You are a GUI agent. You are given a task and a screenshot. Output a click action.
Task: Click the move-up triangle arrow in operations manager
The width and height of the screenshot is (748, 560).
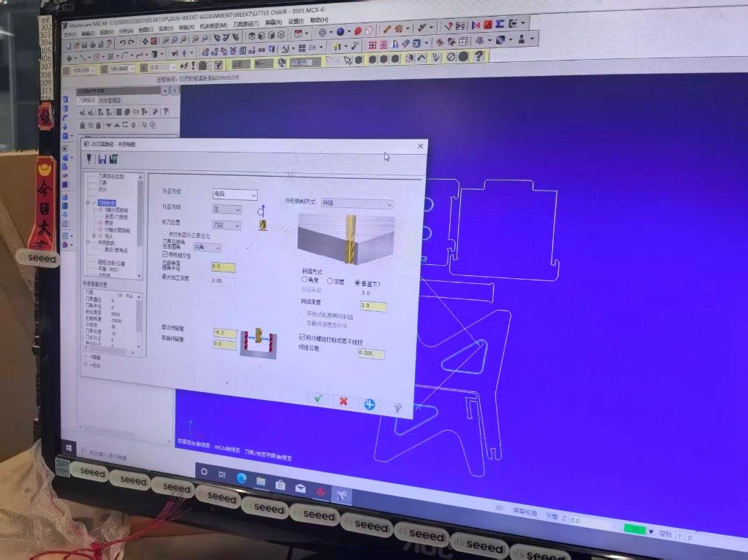pyautogui.click(x=116, y=125)
